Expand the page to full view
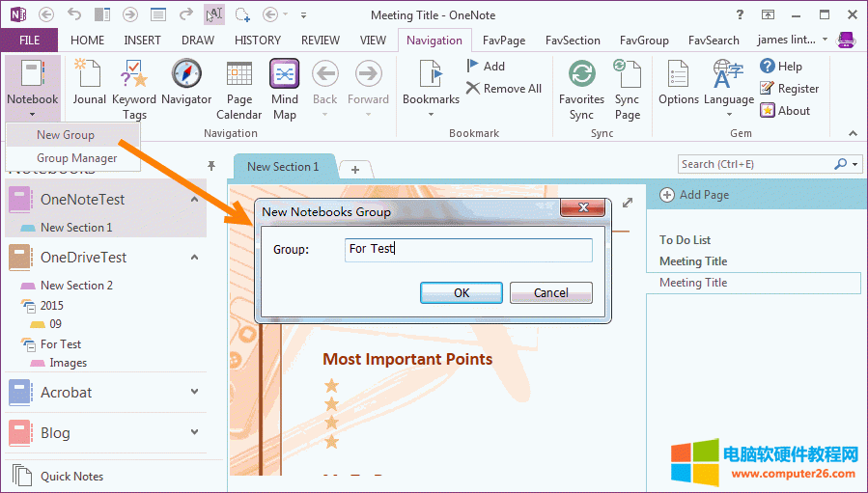This screenshot has width=868, height=493. pos(628,203)
